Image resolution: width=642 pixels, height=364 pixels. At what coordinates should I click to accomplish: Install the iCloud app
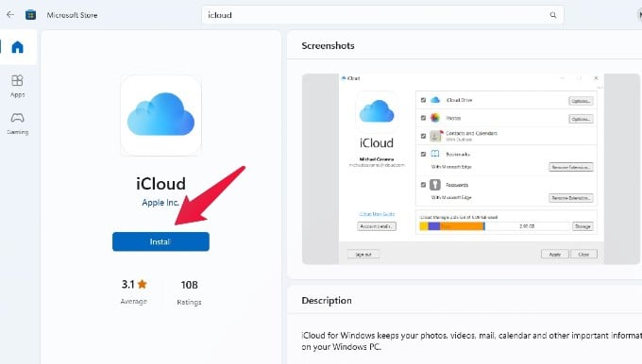(160, 241)
